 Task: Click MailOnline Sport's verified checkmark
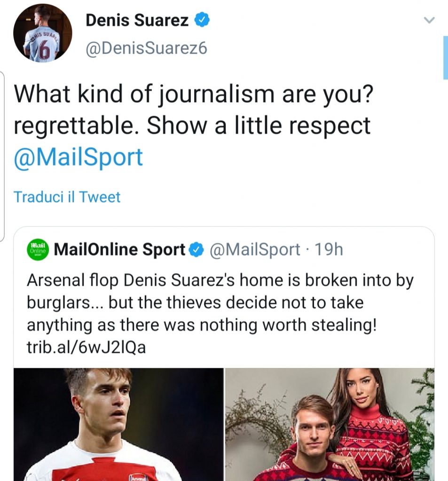(197, 249)
